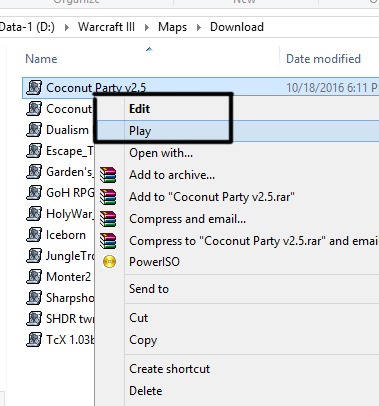Select the TcX 1.03b file name
The width and height of the screenshot is (379, 406).
coord(70,340)
